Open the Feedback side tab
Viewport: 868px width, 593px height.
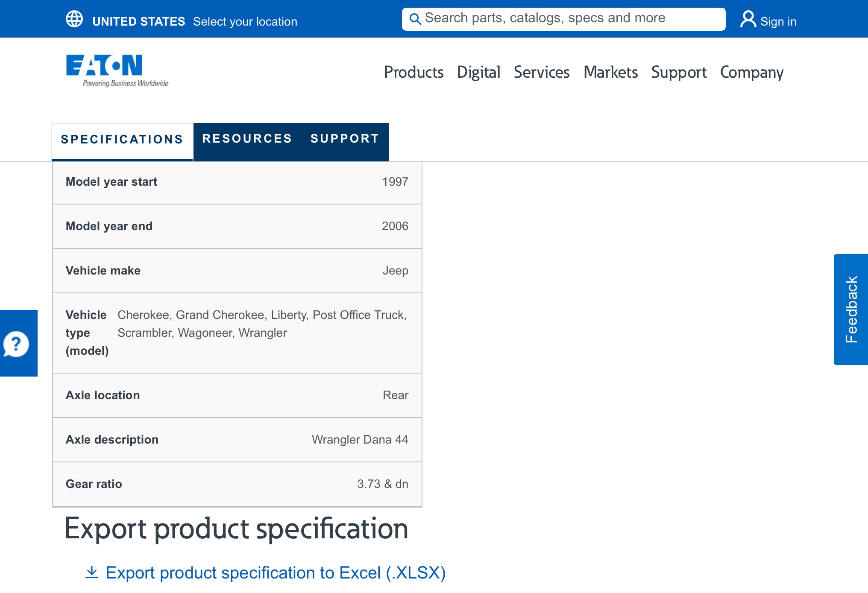[x=851, y=310]
